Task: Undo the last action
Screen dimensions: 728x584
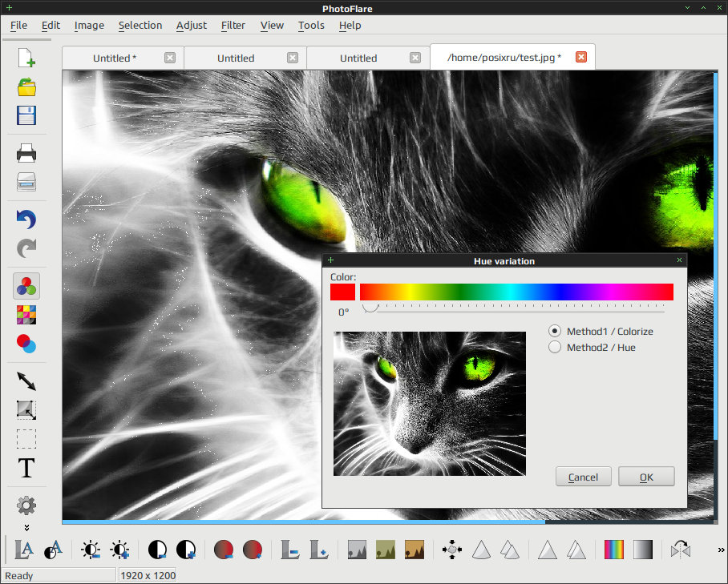Action: (x=26, y=220)
